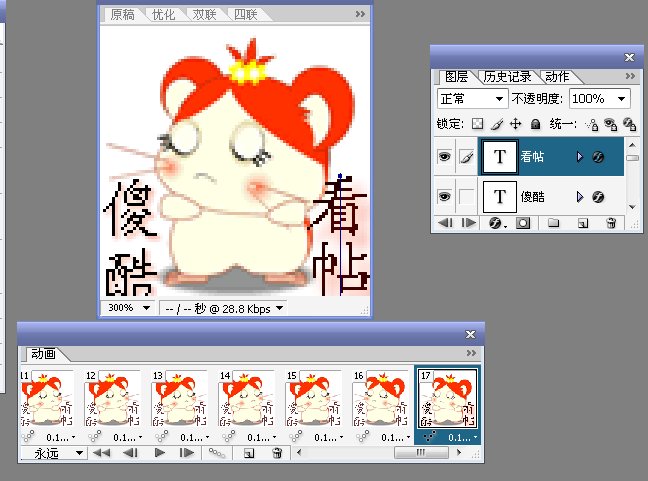Open layer effects icon on 看帖 layer
The width and height of the screenshot is (648, 481).
598,157
